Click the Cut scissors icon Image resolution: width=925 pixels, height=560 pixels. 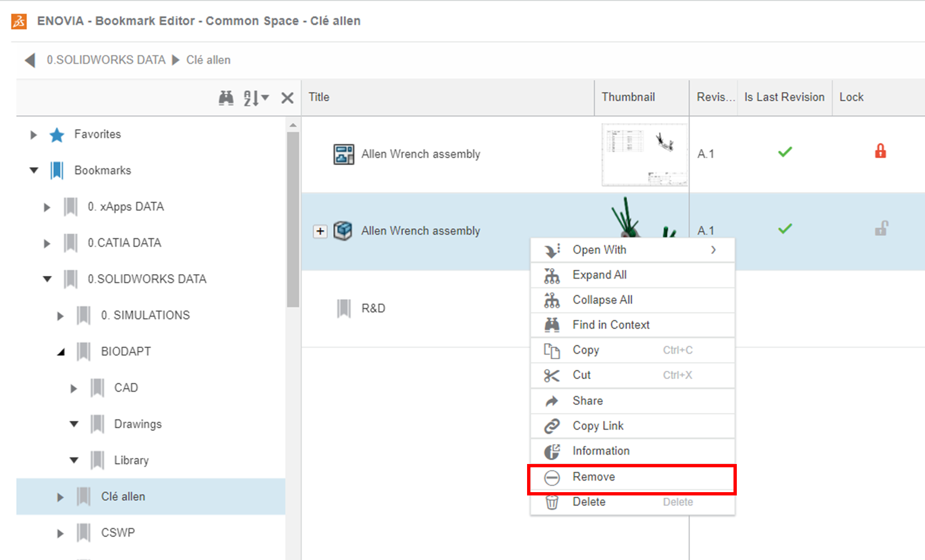pos(552,376)
